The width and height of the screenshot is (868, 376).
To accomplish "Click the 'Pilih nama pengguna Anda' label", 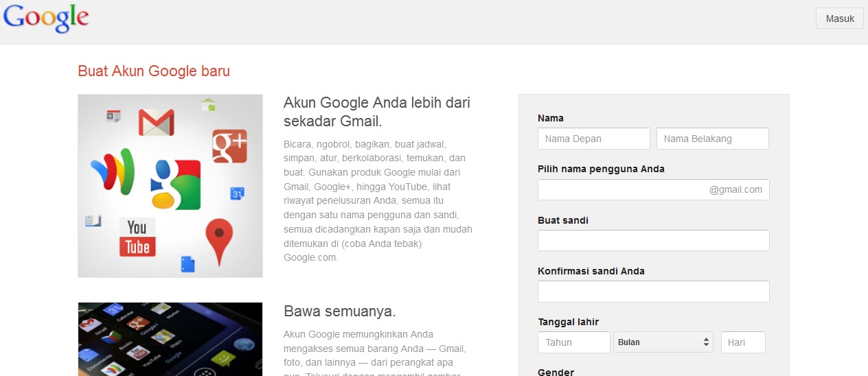I will click(602, 169).
